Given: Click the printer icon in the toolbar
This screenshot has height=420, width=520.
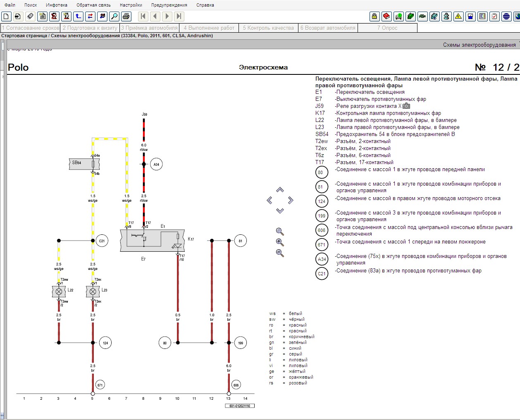Looking at the screenshot, I should tap(126, 17).
